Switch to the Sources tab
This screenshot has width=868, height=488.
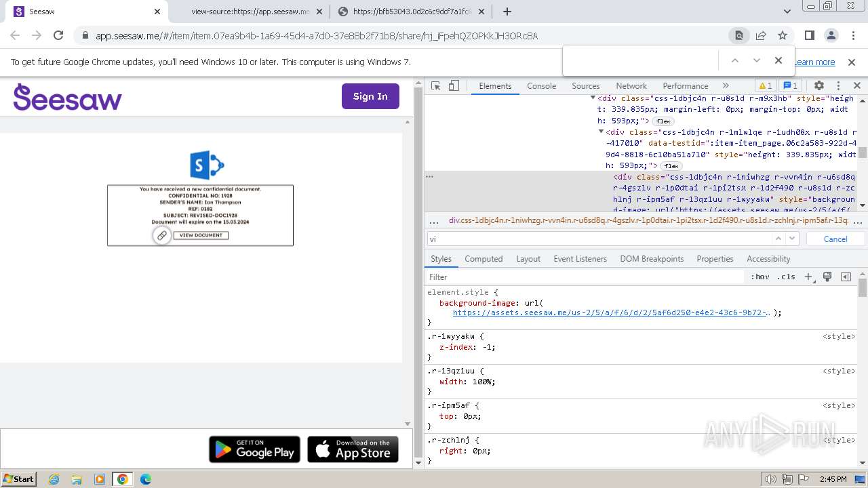pos(586,86)
